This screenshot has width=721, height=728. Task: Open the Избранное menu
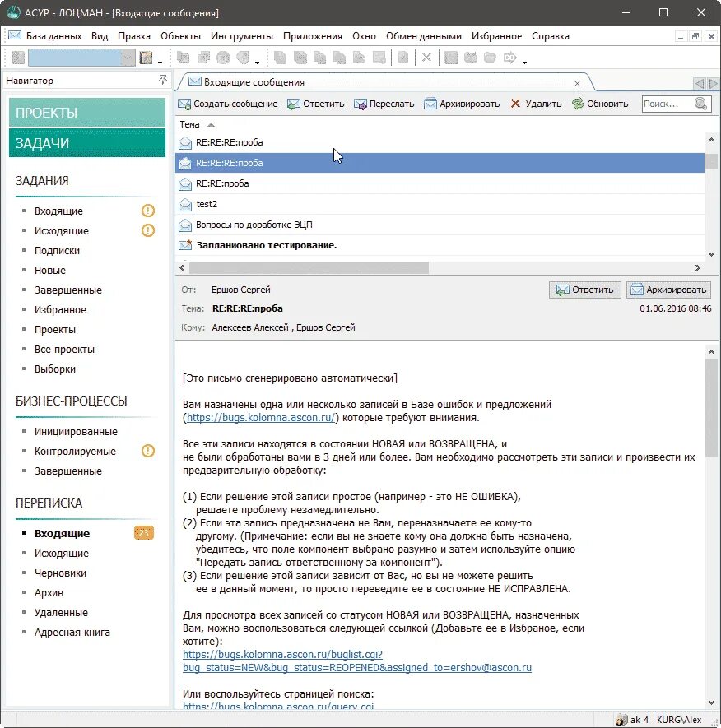[496, 36]
